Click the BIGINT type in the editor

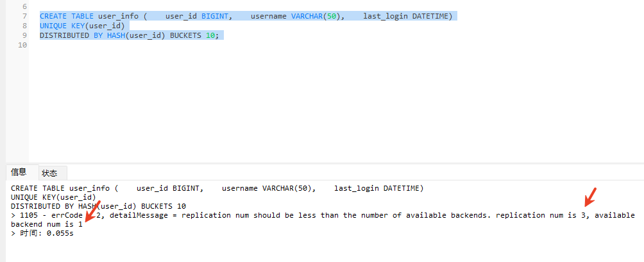click(x=216, y=16)
